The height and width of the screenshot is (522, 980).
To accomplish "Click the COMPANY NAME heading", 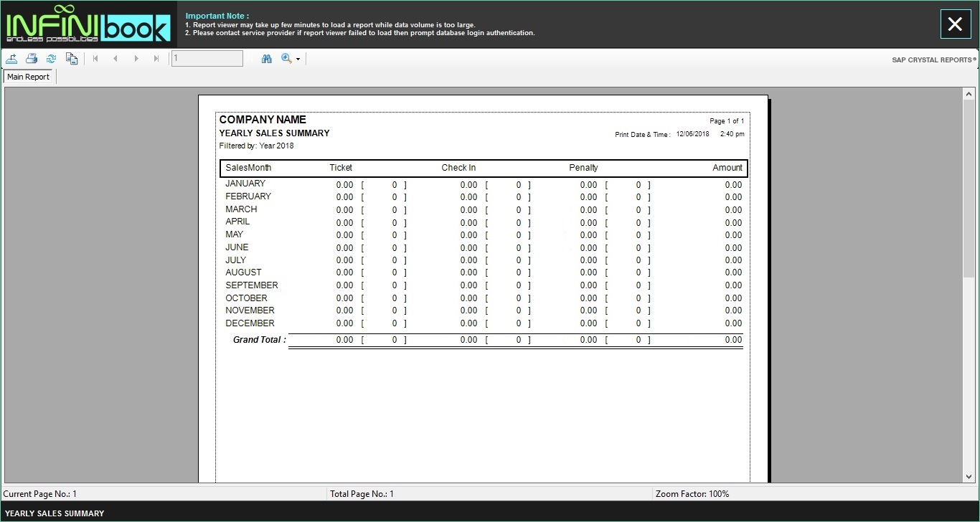I will (x=263, y=120).
